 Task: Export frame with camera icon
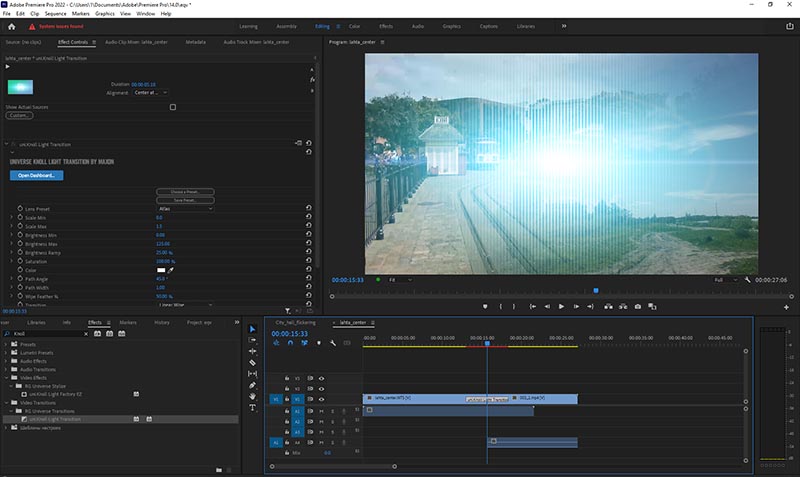(638, 307)
